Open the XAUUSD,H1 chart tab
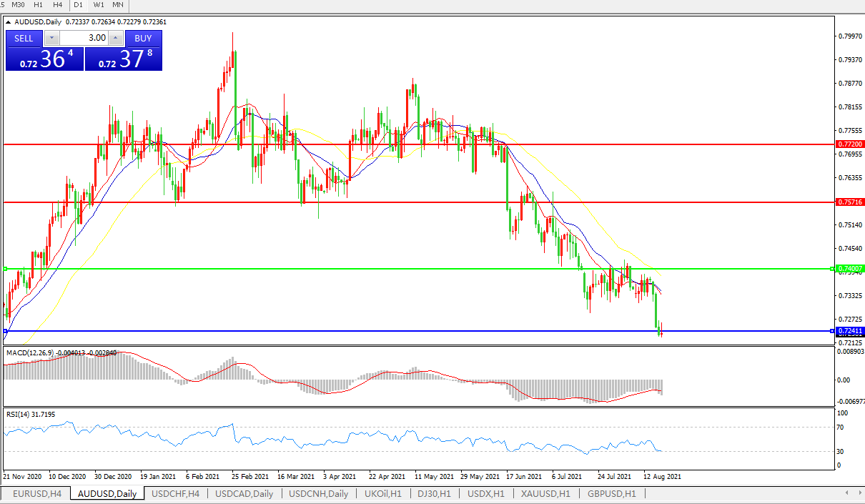This screenshot has width=865, height=504. [x=545, y=494]
